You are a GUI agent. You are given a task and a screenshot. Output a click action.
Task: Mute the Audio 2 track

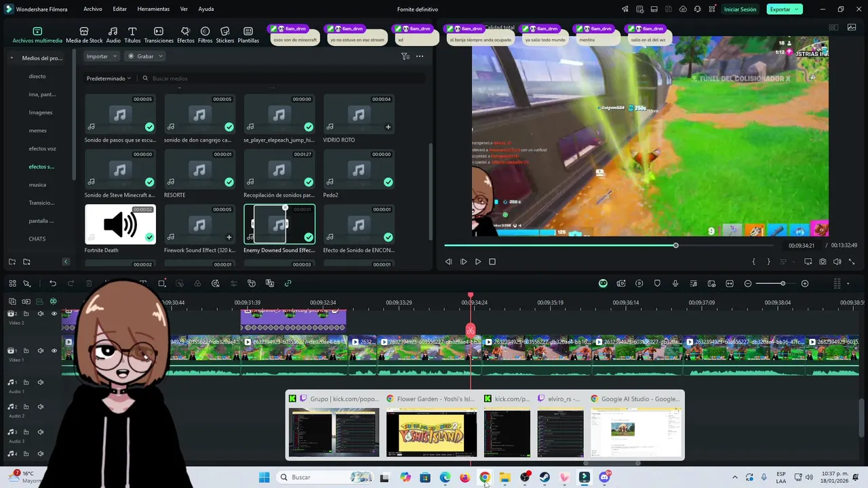[40, 407]
